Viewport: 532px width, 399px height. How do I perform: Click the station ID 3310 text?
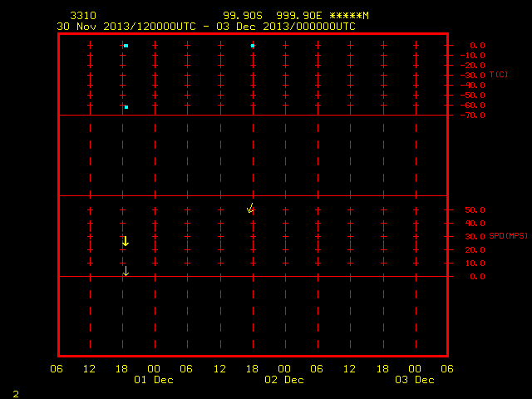coord(83,16)
